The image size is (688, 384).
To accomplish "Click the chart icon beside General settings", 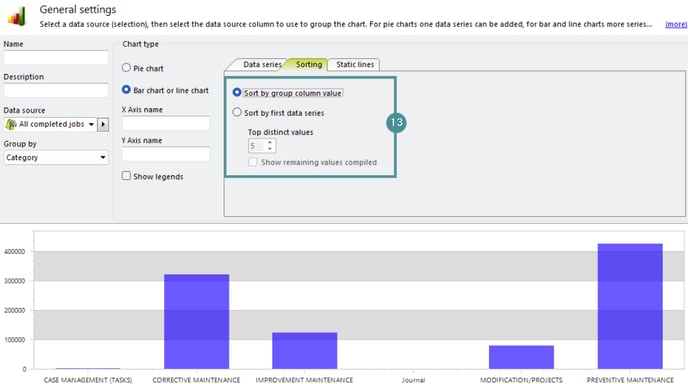I will pos(17,16).
